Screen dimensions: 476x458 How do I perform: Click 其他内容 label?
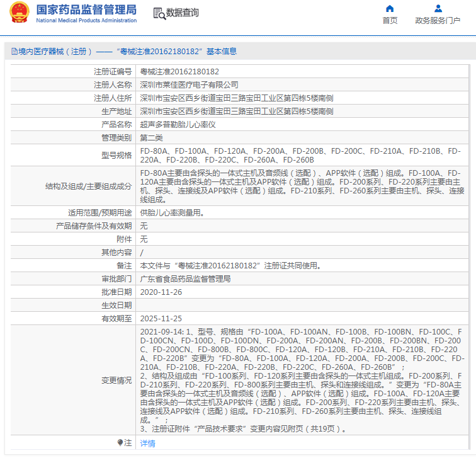tap(116, 253)
